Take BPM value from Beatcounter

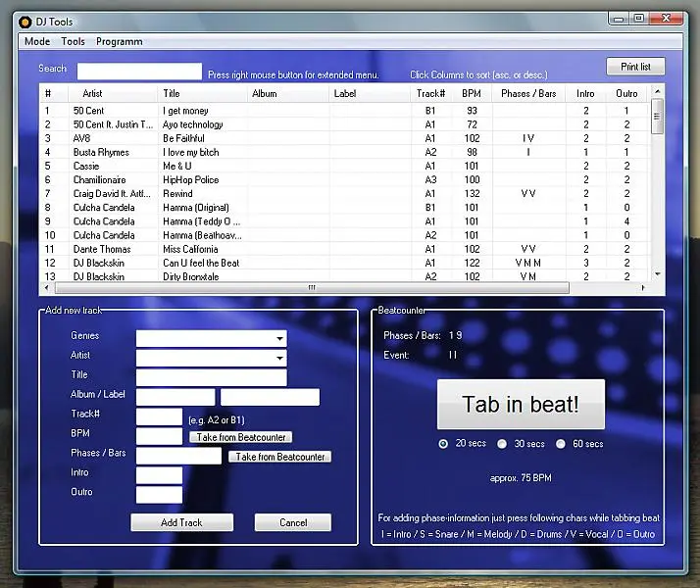240,437
